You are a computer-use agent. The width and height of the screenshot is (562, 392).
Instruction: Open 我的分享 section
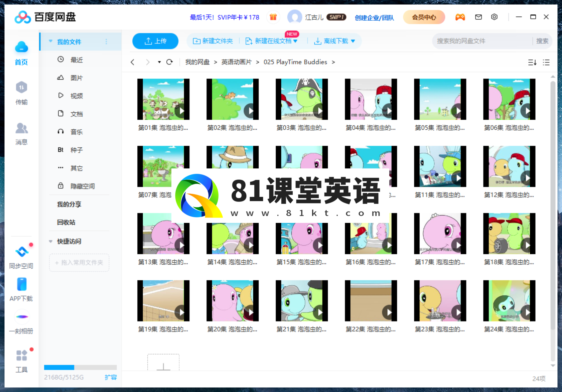pos(69,204)
